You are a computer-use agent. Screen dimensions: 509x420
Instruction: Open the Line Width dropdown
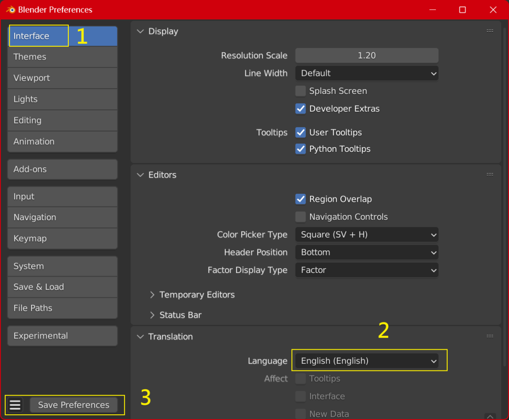tap(367, 74)
